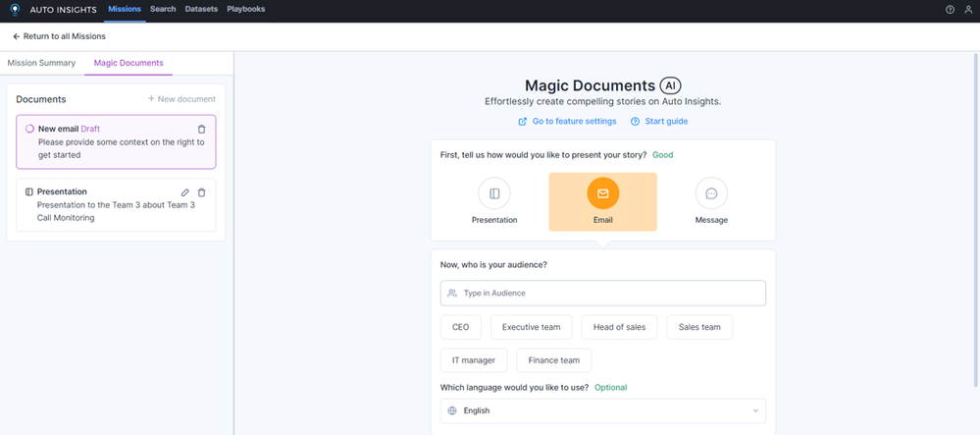980x435 pixels.
Task: Click the green 'Good' status text
Action: [662, 154]
